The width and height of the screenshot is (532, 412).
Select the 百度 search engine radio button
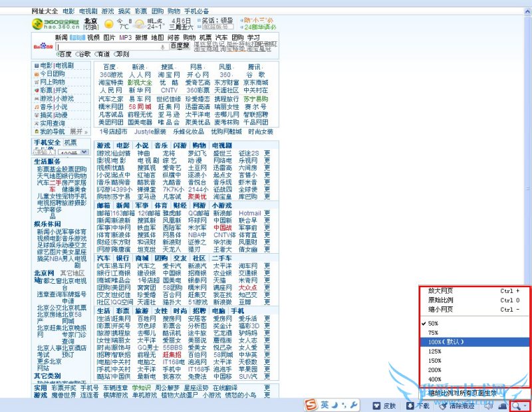click(x=59, y=54)
